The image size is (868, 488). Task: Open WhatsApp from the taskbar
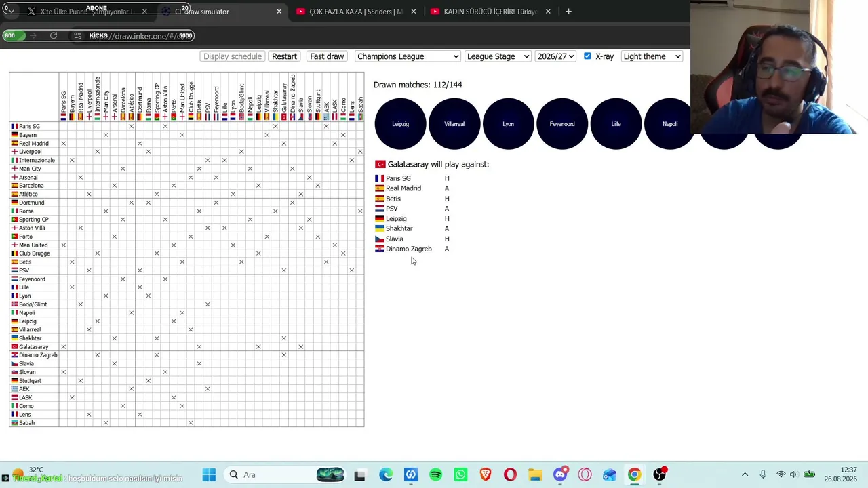pyautogui.click(x=460, y=474)
